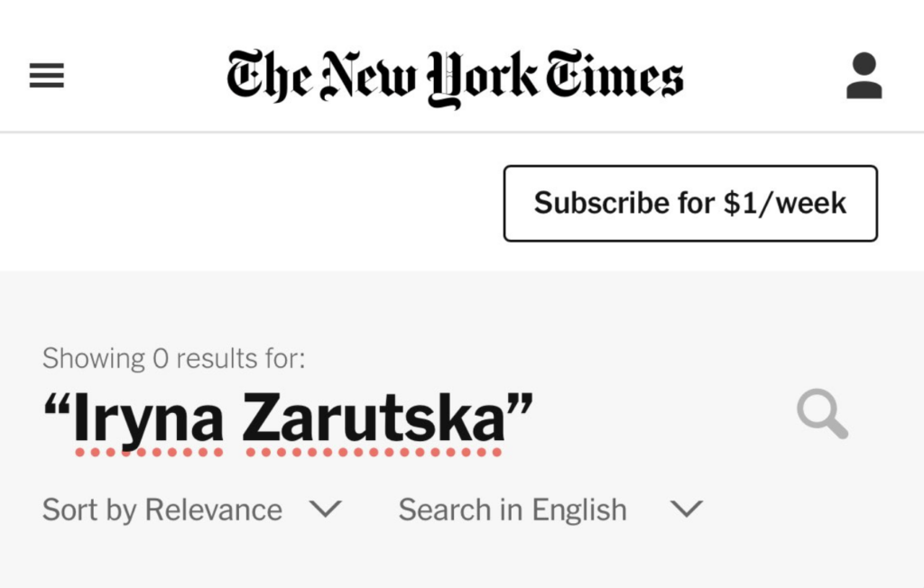Image resolution: width=924 pixels, height=588 pixels.
Task: Click the word "Relevance" in sort option
Action: point(214,510)
